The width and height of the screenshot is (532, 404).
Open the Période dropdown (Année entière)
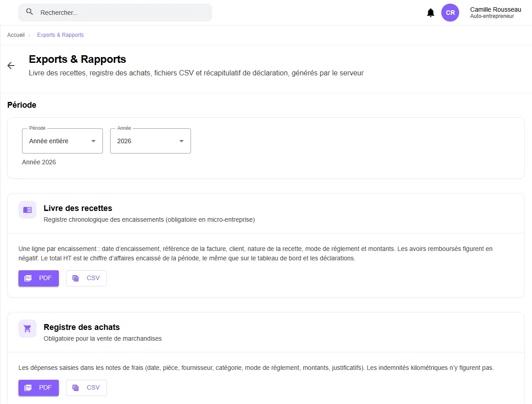(62, 141)
